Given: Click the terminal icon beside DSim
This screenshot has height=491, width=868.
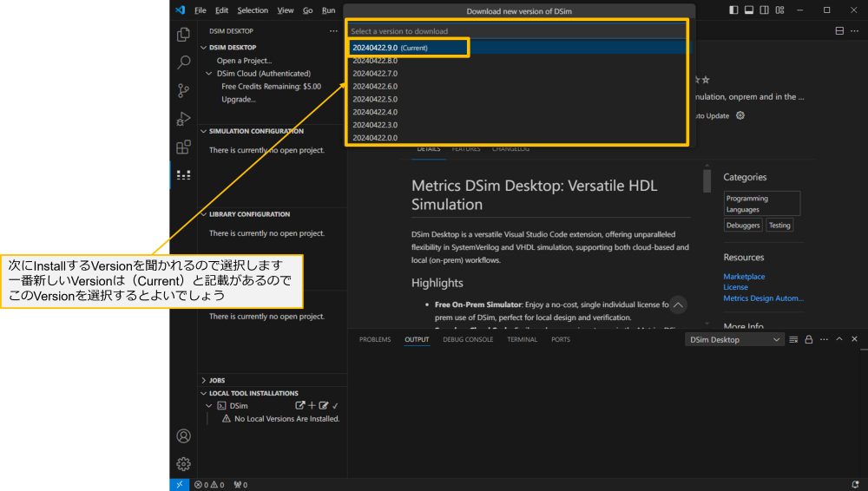Looking at the screenshot, I should tap(222, 406).
